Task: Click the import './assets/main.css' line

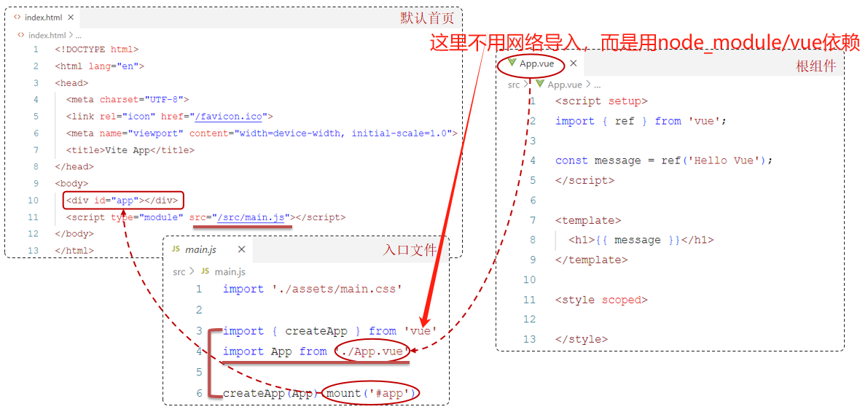Action: pos(312,289)
